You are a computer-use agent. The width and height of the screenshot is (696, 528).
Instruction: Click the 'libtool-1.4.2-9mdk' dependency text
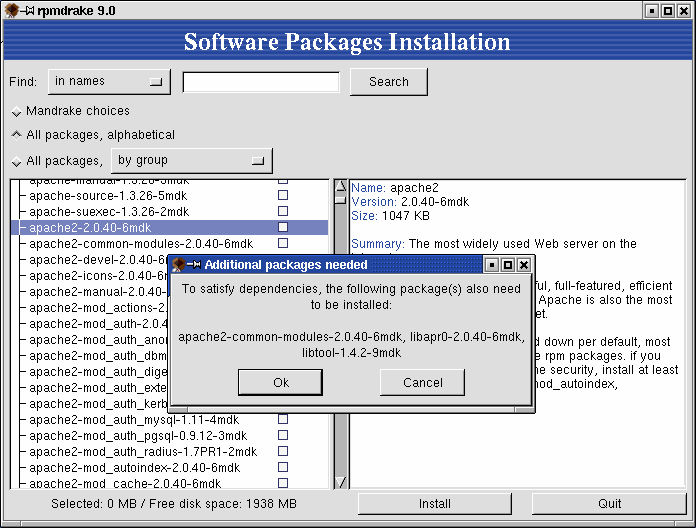click(x=352, y=353)
